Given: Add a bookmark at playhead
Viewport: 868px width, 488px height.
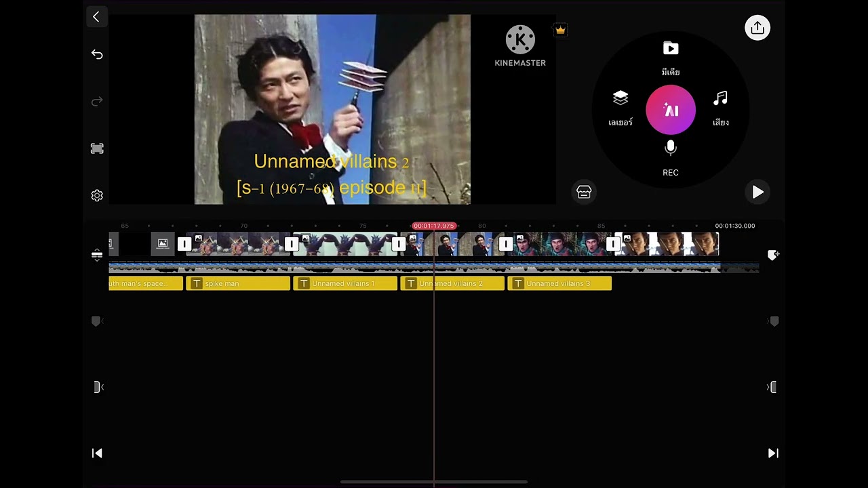Looking at the screenshot, I should (x=773, y=255).
